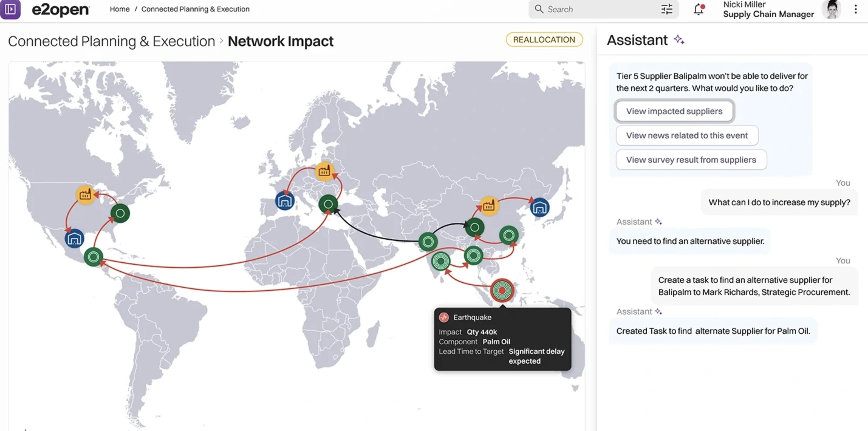Click the Connected Planning & Execution page title link
Image resolution: width=868 pixels, height=431 pixels.
pos(111,41)
